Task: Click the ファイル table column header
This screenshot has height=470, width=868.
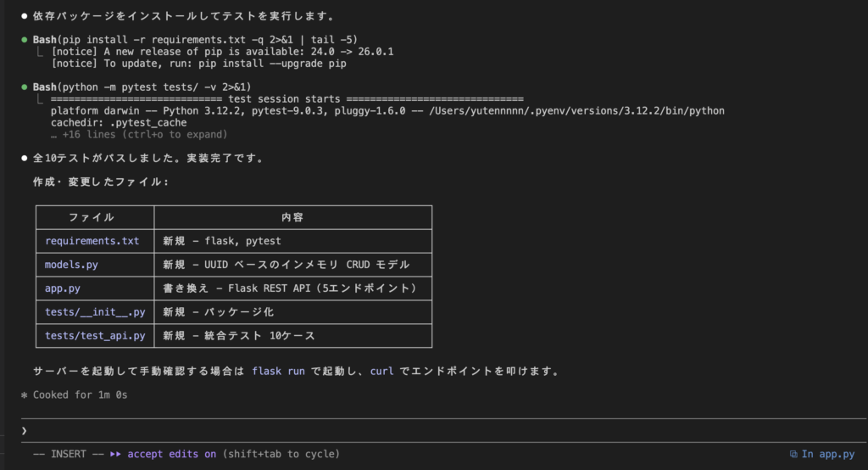Action: pos(92,217)
